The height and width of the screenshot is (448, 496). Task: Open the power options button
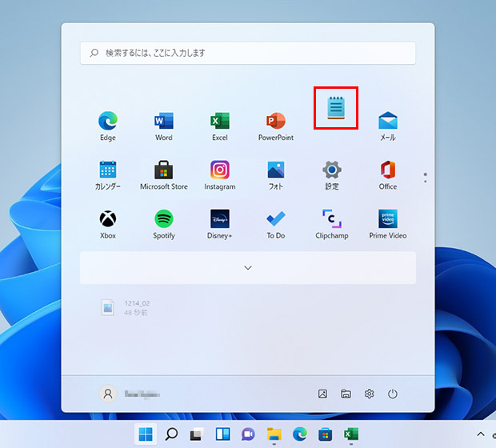pyautogui.click(x=392, y=394)
